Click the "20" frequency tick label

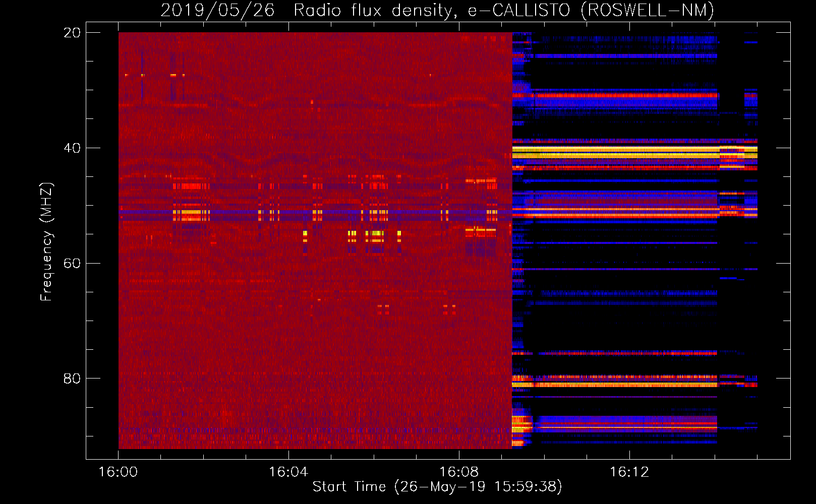(72, 33)
